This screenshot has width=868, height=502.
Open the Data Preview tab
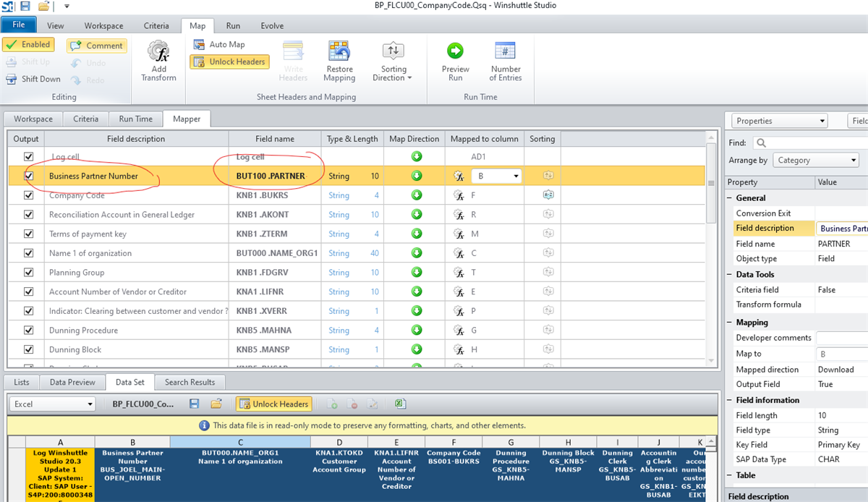point(72,382)
